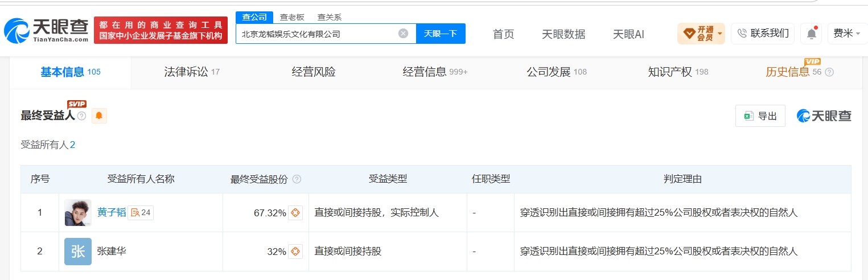Select the 经营信息 999+ tab

pos(435,72)
